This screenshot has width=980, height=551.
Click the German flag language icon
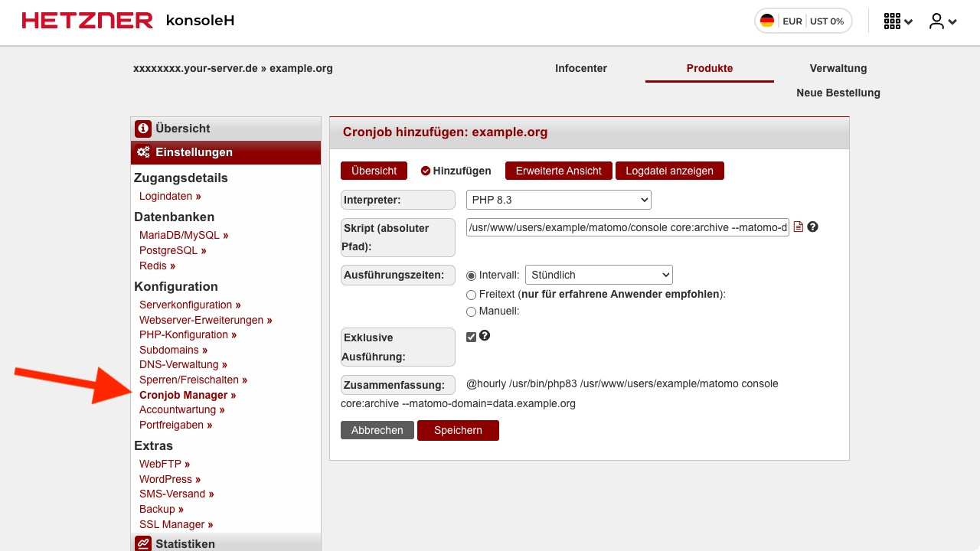click(x=767, y=21)
